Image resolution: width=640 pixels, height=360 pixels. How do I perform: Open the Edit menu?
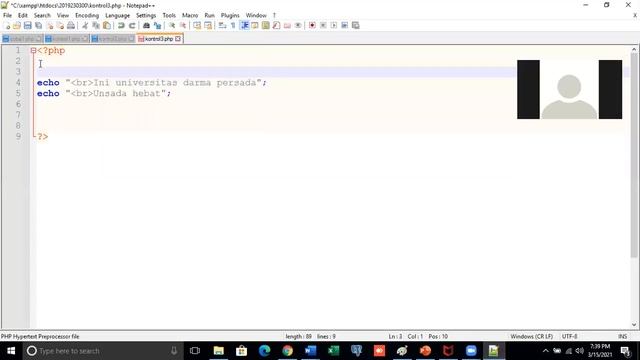pyautogui.click(x=22, y=15)
